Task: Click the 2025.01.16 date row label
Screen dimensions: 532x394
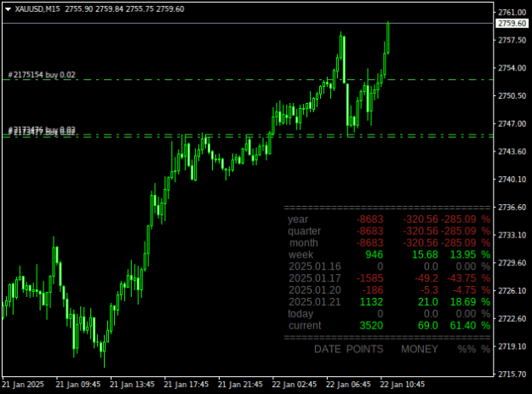Action: (315, 266)
